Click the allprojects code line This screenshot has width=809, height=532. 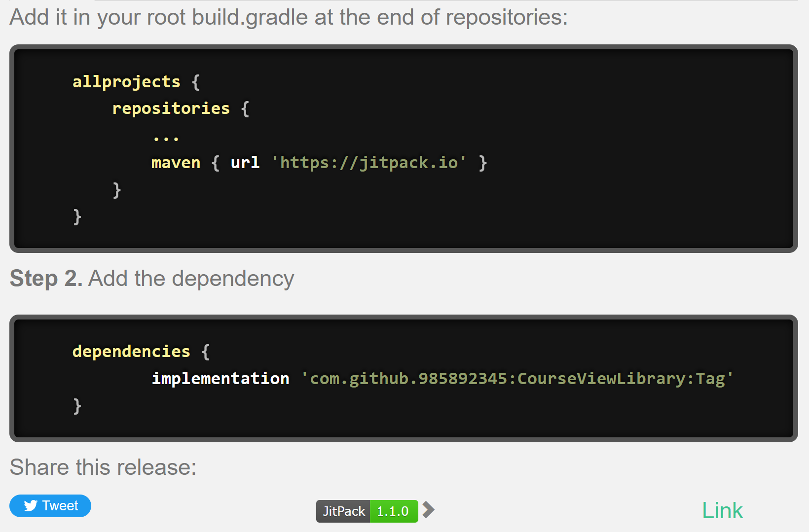point(136,82)
